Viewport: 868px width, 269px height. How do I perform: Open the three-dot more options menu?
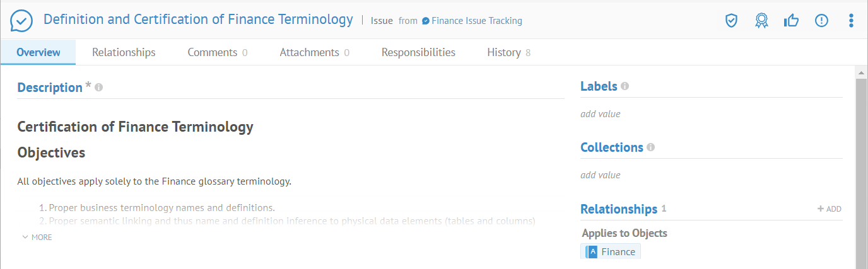(x=851, y=21)
